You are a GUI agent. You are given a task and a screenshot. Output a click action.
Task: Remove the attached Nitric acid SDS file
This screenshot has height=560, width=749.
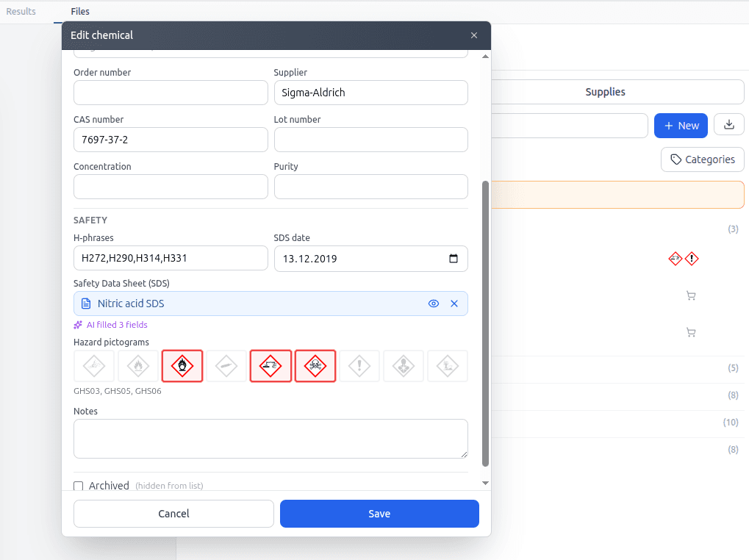pyautogui.click(x=454, y=304)
